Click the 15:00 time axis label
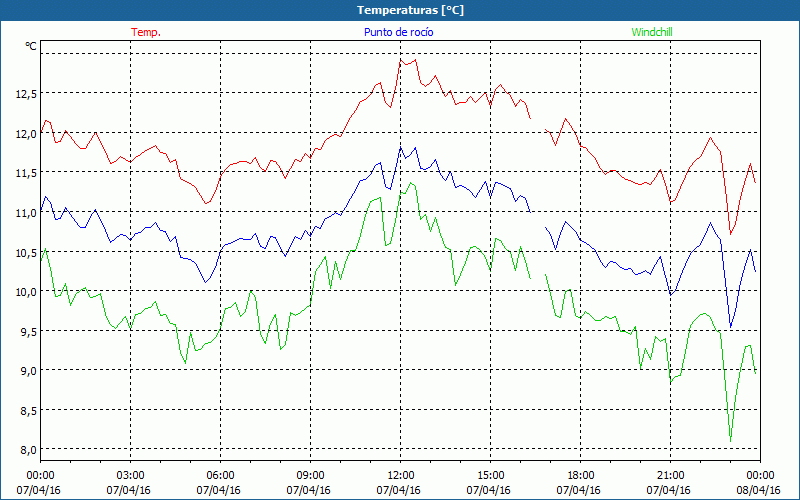The height and width of the screenshot is (500, 800). coord(490,476)
